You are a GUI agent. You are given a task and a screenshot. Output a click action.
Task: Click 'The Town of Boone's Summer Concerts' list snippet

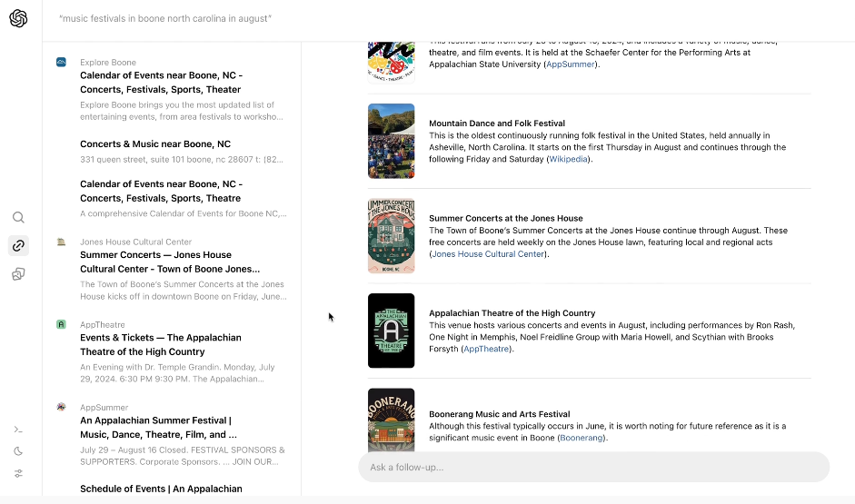184,291
